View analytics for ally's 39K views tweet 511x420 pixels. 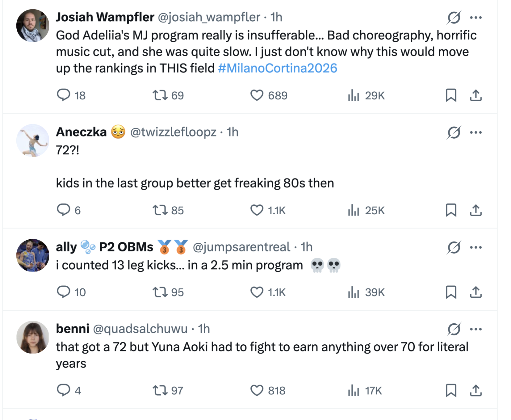tap(353, 292)
